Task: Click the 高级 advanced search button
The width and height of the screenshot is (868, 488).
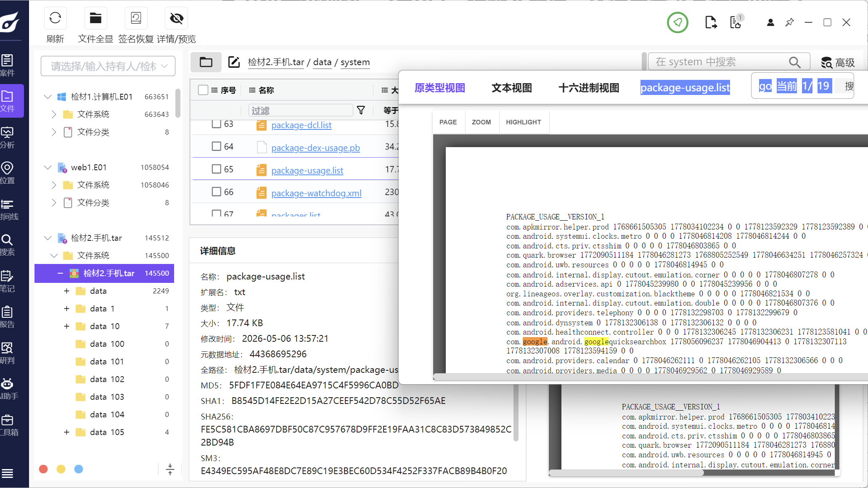Action: 838,63
